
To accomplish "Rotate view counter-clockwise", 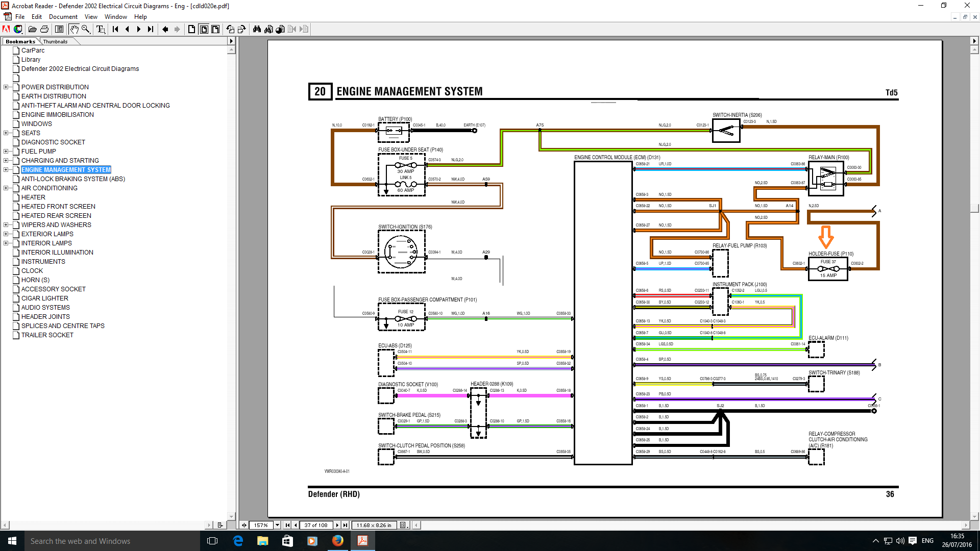I will tap(230, 29).
